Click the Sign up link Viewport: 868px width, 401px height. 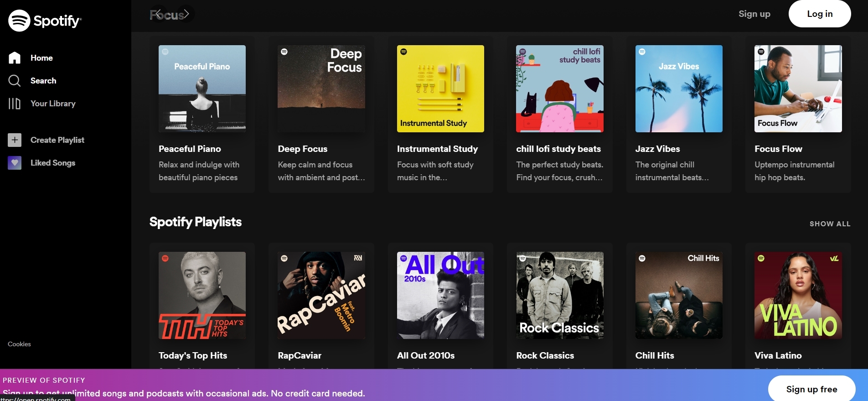754,14
